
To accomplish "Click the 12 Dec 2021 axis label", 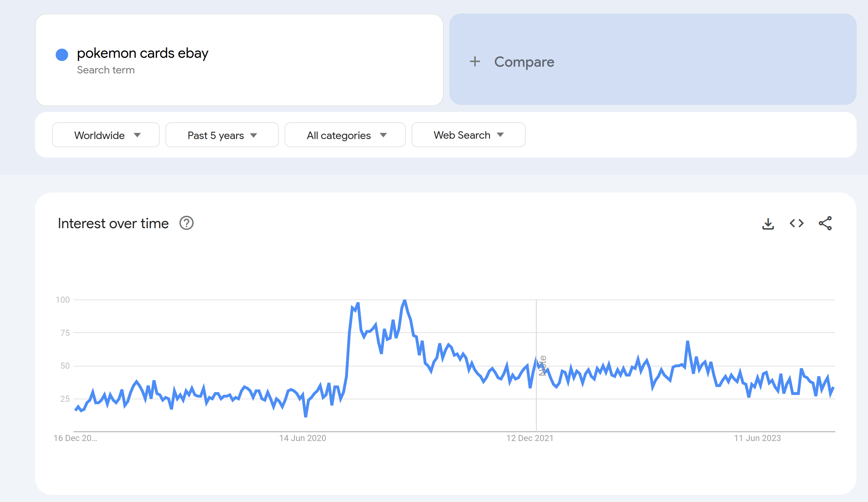I will click(x=530, y=438).
